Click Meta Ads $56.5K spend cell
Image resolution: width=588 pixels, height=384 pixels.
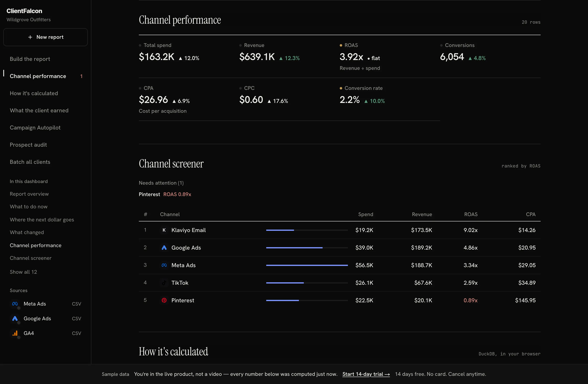click(x=364, y=265)
